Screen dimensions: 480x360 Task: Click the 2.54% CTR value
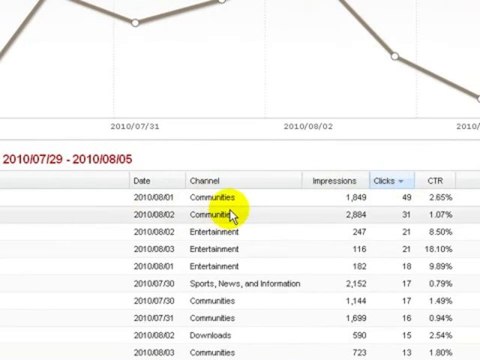click(x=440, y=335)
